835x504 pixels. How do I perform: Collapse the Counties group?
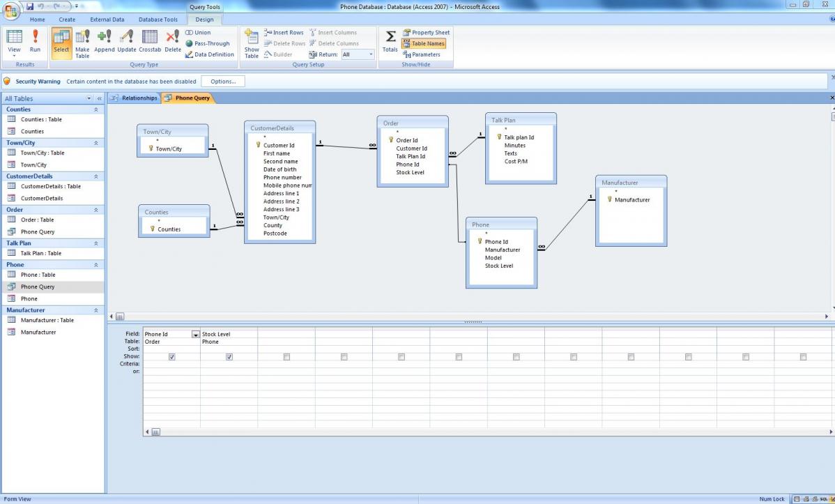click(96, 109)
